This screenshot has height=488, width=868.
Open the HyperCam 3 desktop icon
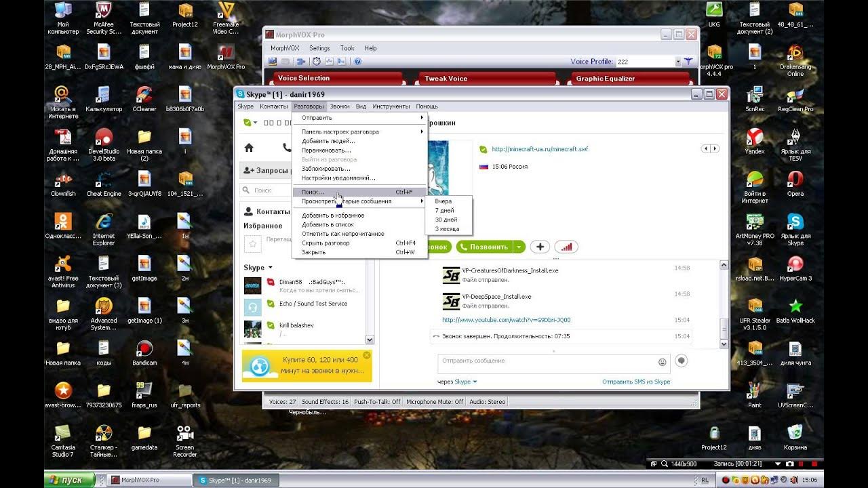click(795, 268)
